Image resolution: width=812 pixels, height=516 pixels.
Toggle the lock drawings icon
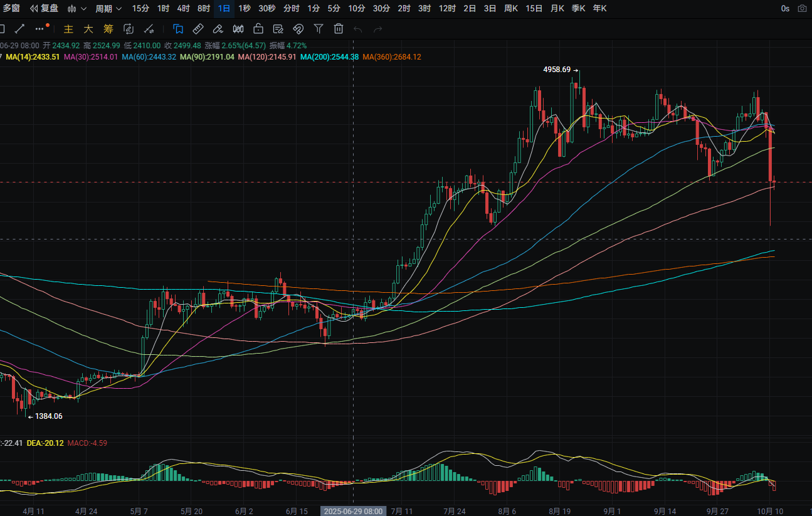click(258, 28)
